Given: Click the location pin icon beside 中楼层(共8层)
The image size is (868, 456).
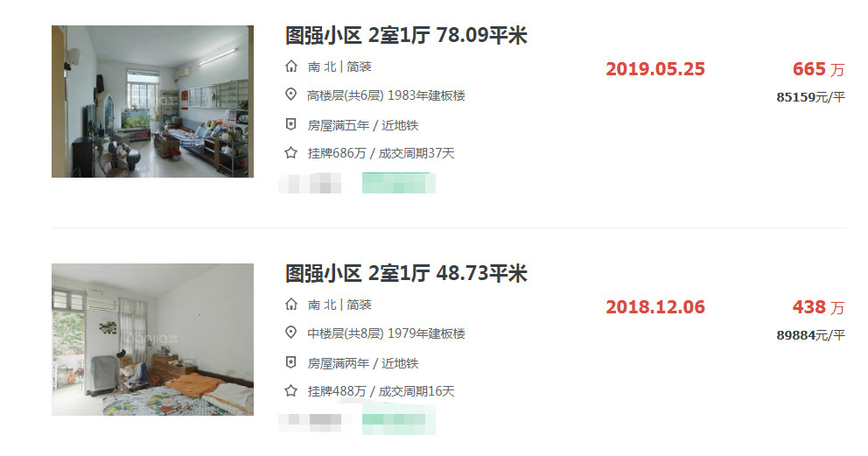Looking at the screenshot, I should point(291,333).
